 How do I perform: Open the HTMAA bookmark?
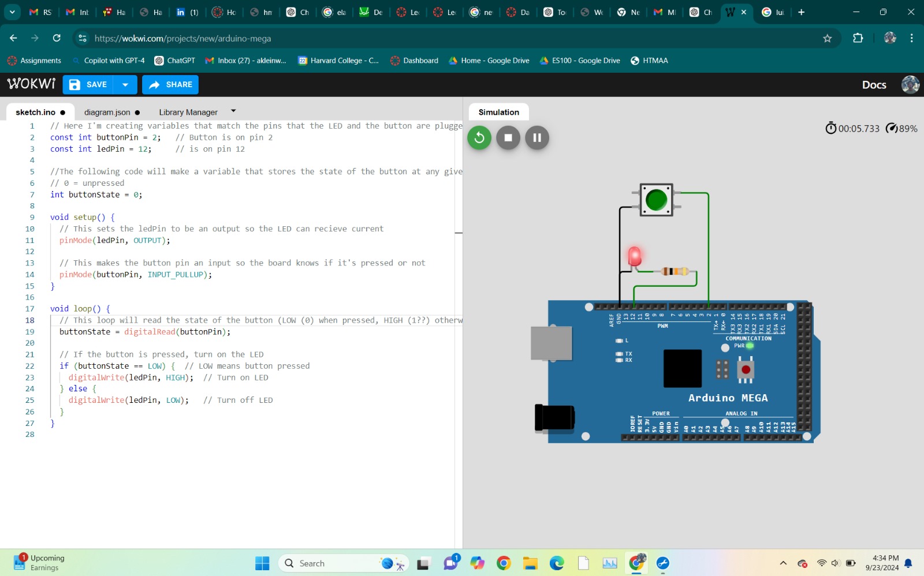(649, 61)
